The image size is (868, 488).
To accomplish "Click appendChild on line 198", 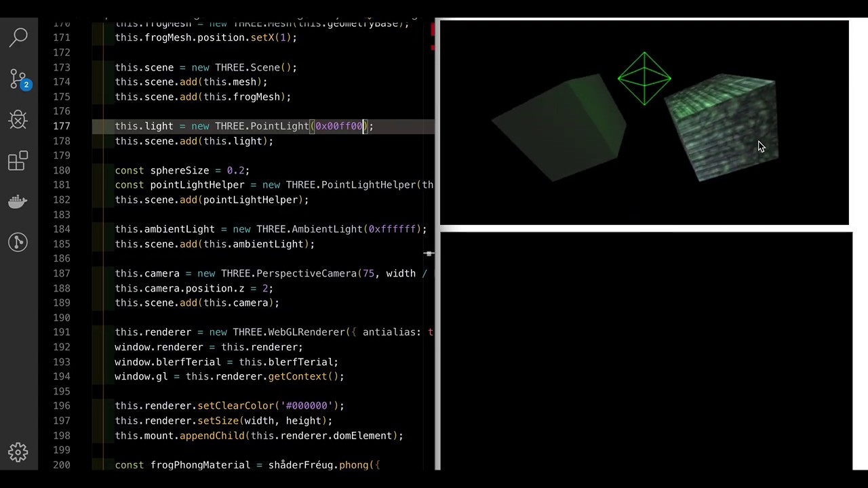I will [212, 436].
